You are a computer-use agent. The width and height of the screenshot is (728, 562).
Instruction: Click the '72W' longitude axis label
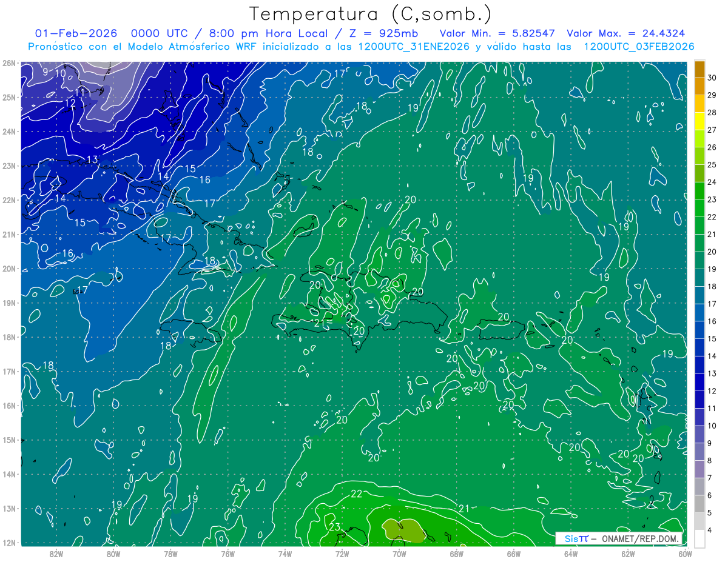[342, 553]
